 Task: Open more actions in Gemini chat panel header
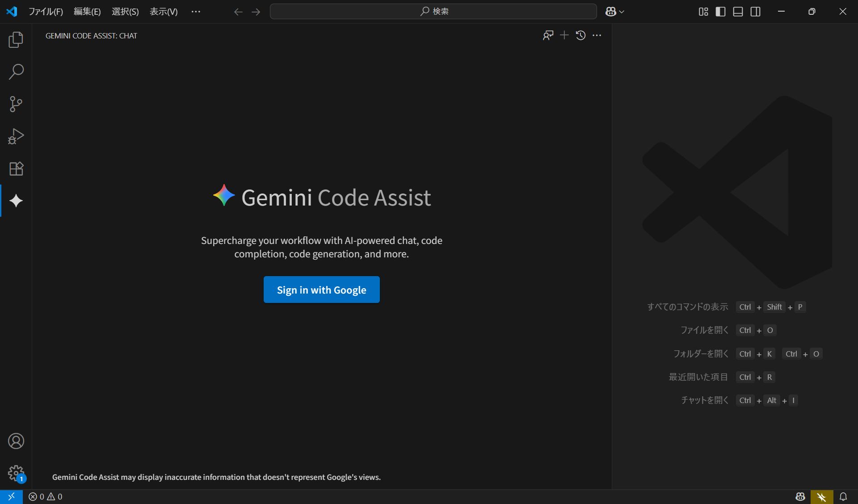click(597, 35)
